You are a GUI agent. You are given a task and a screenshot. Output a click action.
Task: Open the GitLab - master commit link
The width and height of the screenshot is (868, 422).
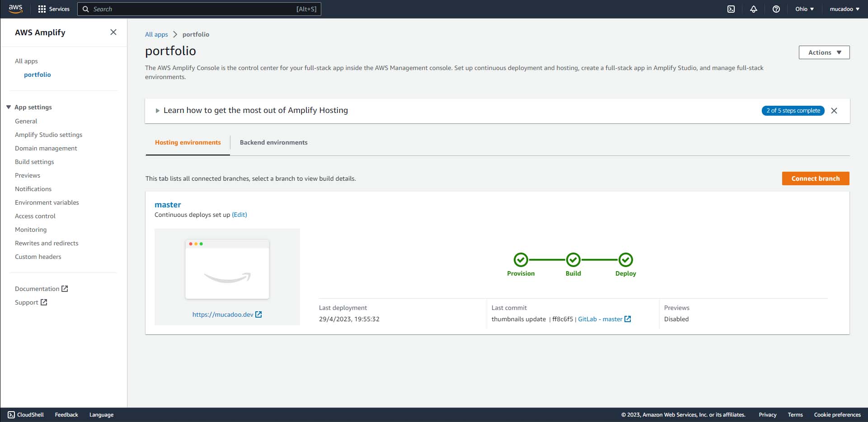point(605,319)
